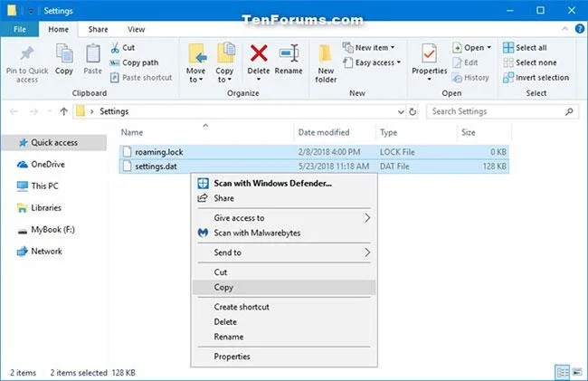
Task: Choose Cut in the context menu
Action: pos(283,272)
